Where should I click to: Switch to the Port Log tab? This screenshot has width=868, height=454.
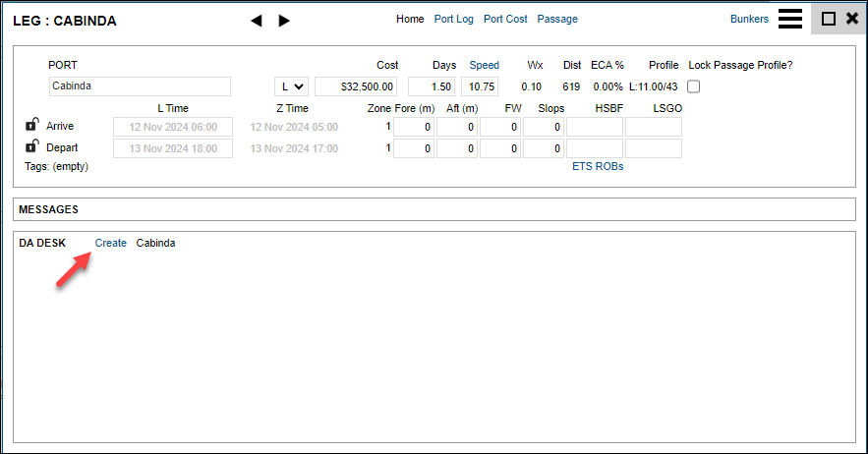(x=453, y=19)
